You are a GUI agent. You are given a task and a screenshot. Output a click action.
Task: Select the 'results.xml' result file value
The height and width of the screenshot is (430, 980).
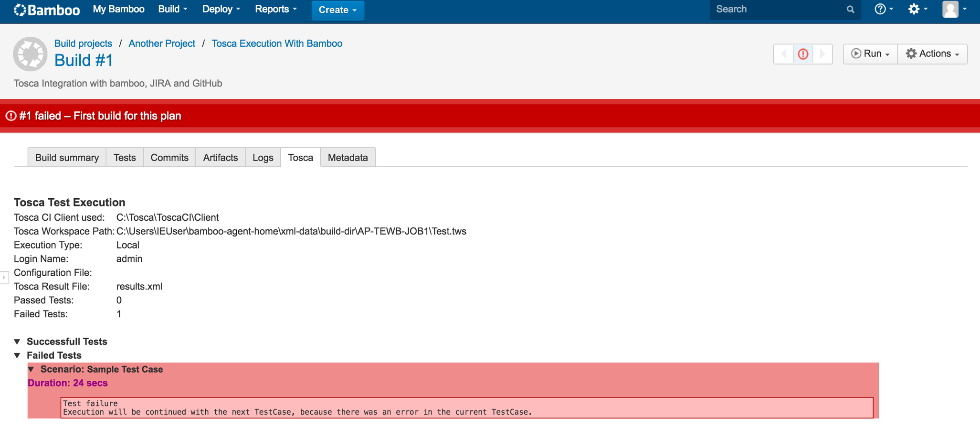139,287
